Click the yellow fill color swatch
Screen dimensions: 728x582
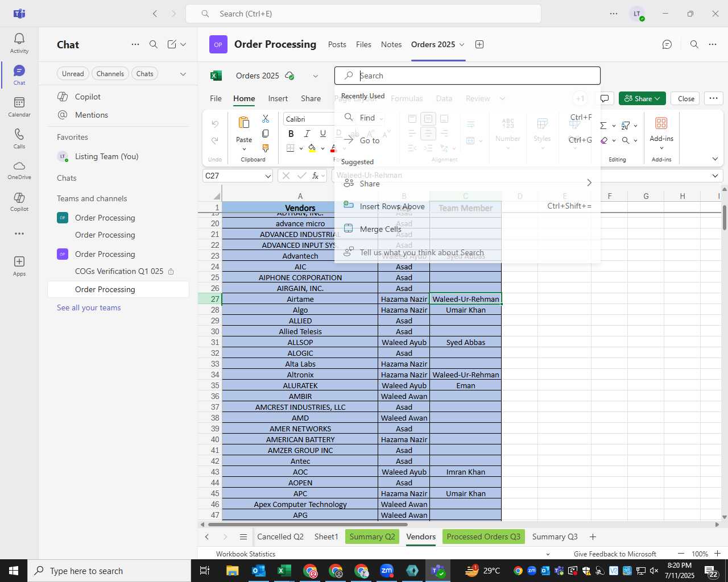(x=312, y=148)
